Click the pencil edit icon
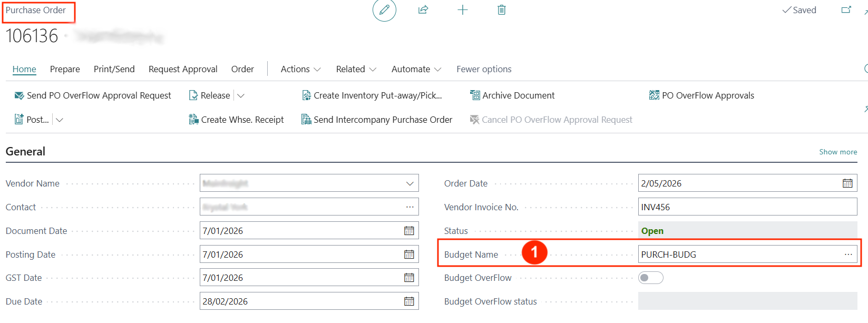Screen dimensions: 868x323 384,10
